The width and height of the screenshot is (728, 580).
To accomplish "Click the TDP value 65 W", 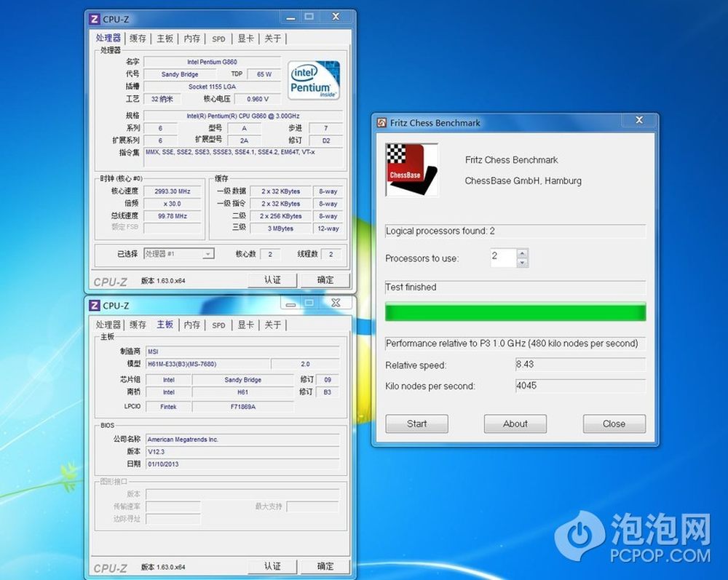I will pos(264,74).
